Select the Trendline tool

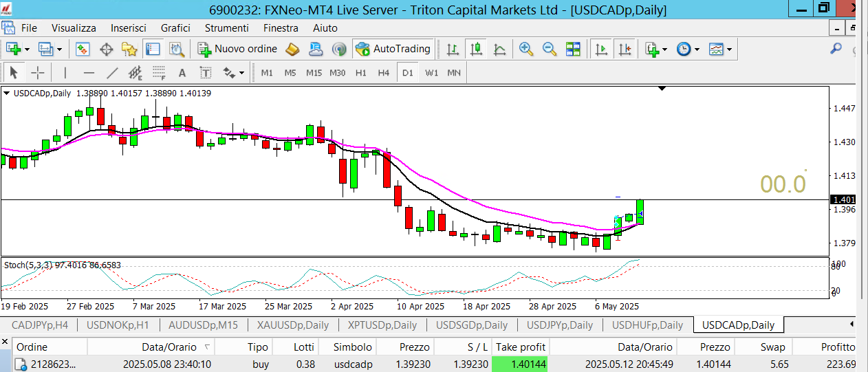(112, 72)
